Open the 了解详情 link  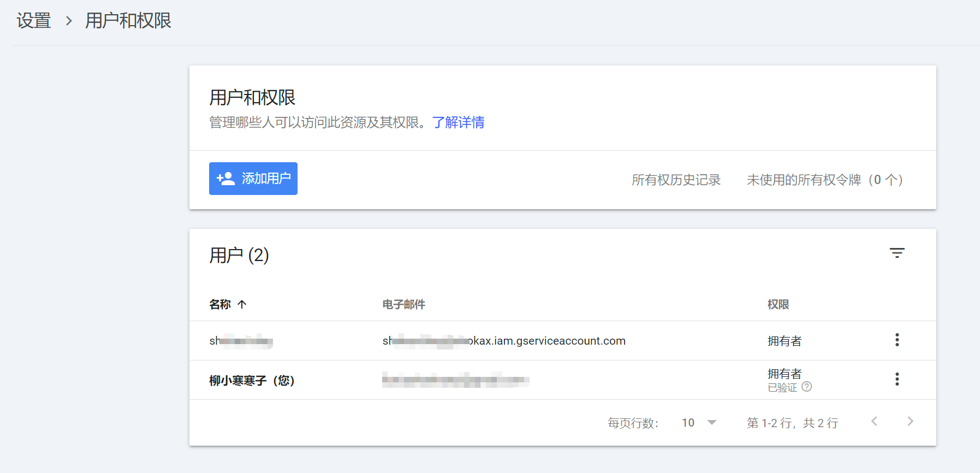pyautogui.click(x=458, y=122)
